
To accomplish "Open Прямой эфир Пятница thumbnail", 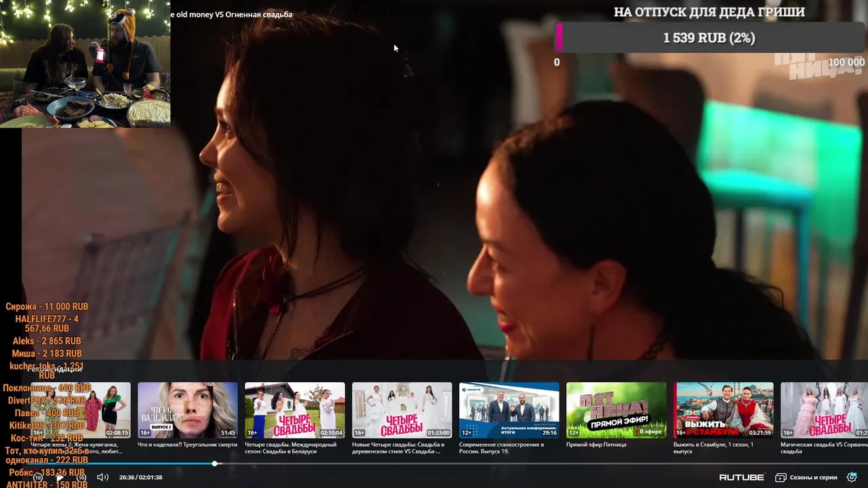I will (616, 410).
